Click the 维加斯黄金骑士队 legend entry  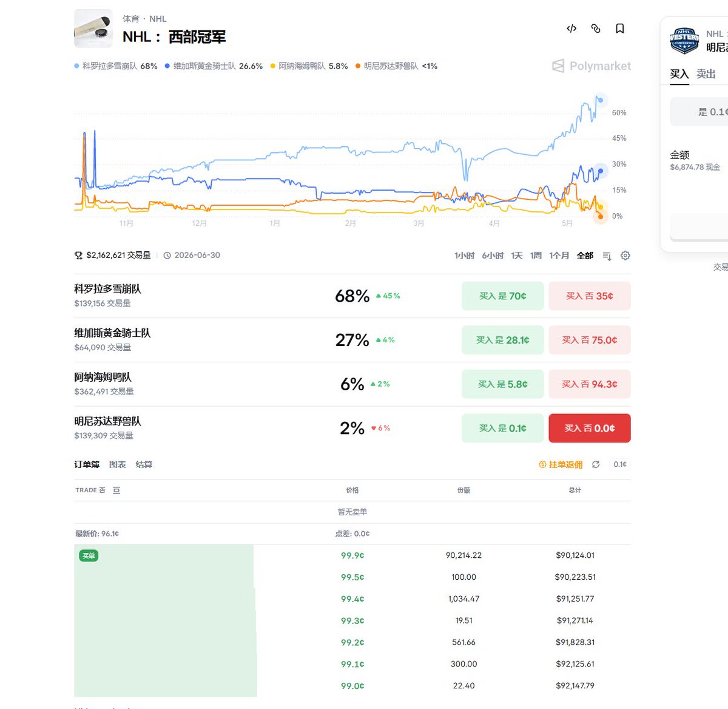(214, 66)
